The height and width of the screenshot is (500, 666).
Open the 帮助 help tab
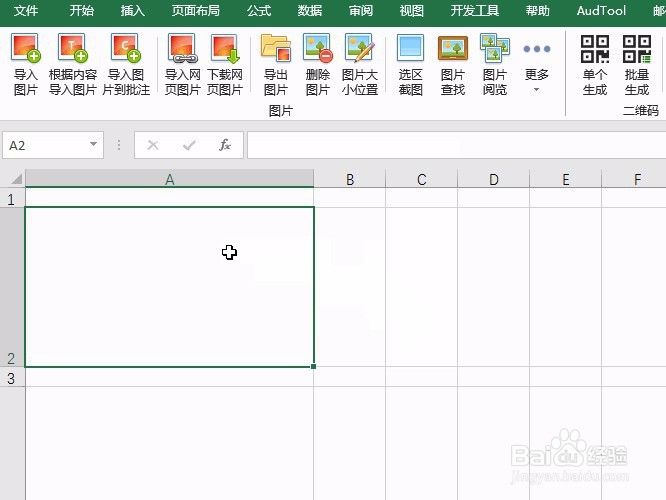538,11
